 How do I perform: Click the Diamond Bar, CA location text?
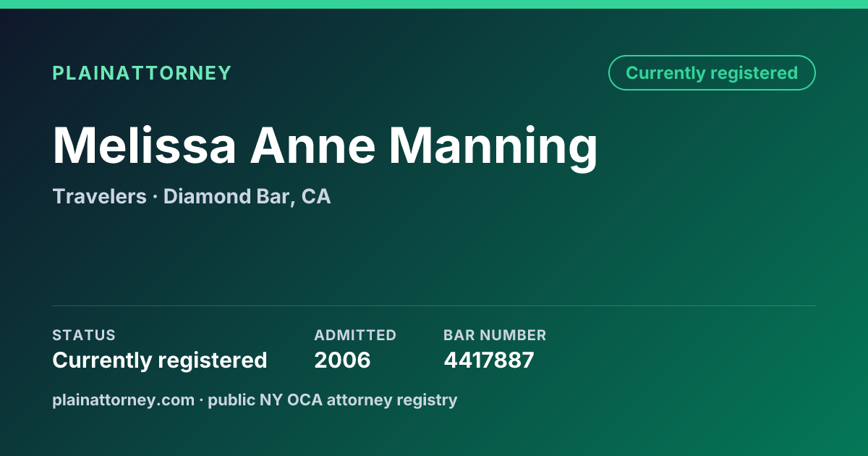pyautogui.click(x=247, y=197)
